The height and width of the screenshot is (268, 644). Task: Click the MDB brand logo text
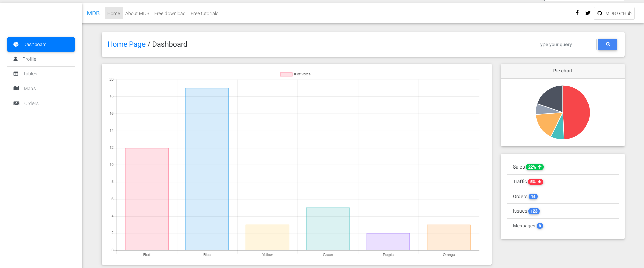(x=93, y=13)
